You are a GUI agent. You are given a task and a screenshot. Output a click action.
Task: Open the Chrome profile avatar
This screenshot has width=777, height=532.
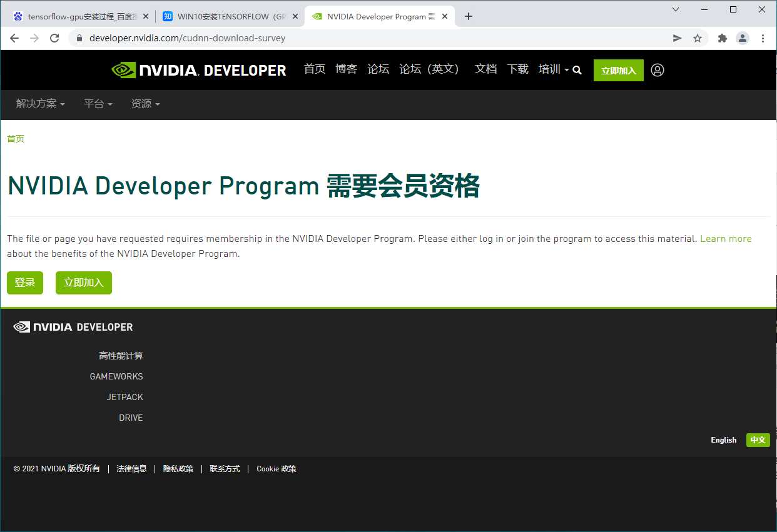pyautogui.click(x=743, y=38)
